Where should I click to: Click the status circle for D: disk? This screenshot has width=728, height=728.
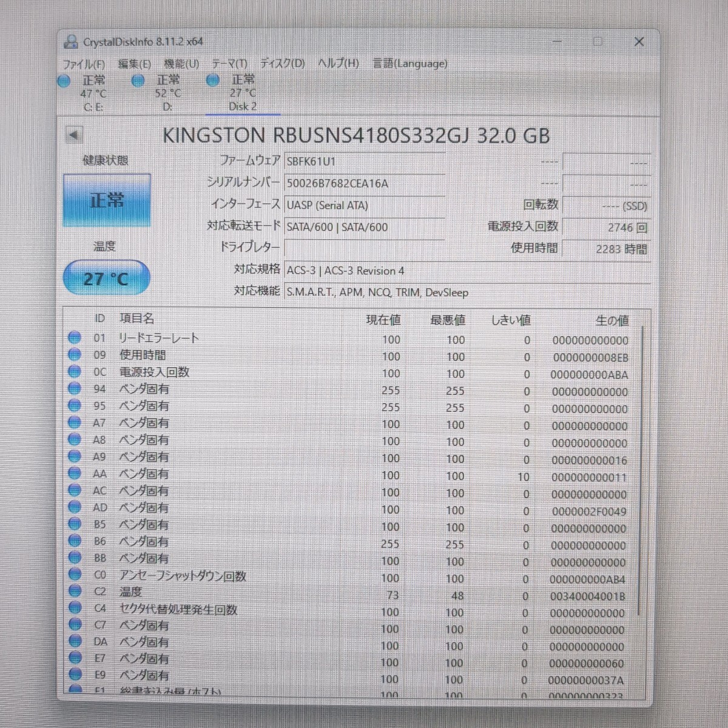(138, 81)
